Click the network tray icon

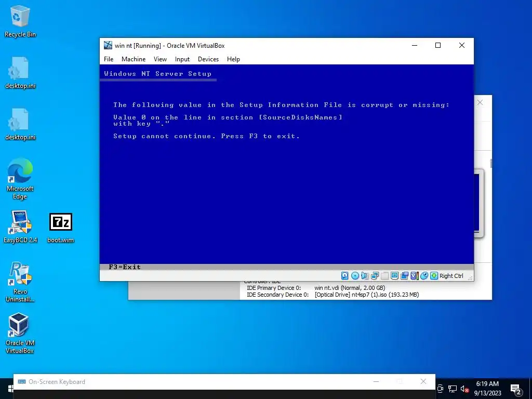point(452,389)
